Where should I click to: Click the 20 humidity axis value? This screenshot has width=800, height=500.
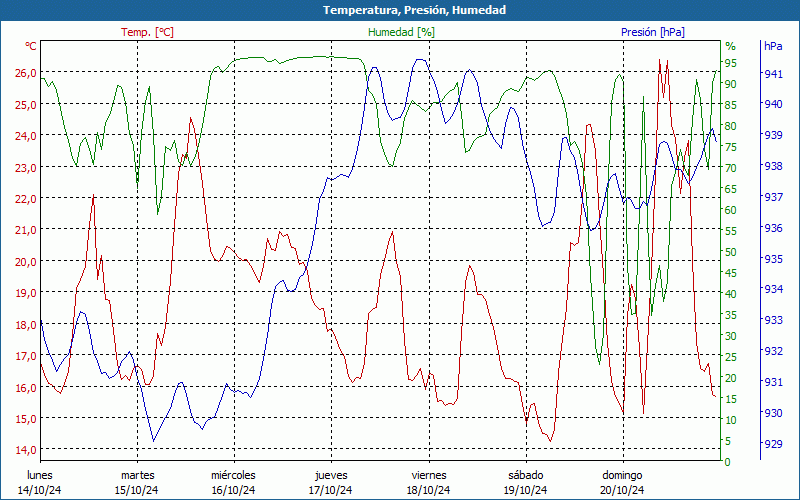731,378
